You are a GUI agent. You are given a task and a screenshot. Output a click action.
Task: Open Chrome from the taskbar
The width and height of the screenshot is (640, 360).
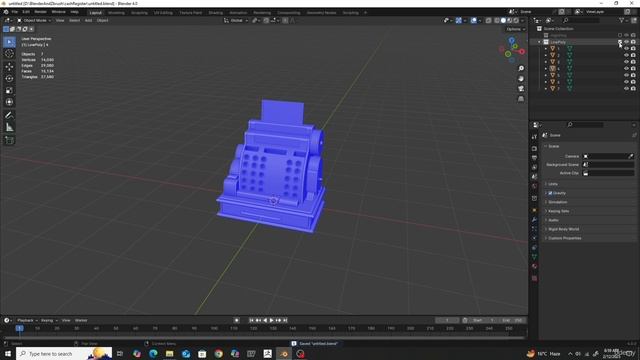(218, 353)
